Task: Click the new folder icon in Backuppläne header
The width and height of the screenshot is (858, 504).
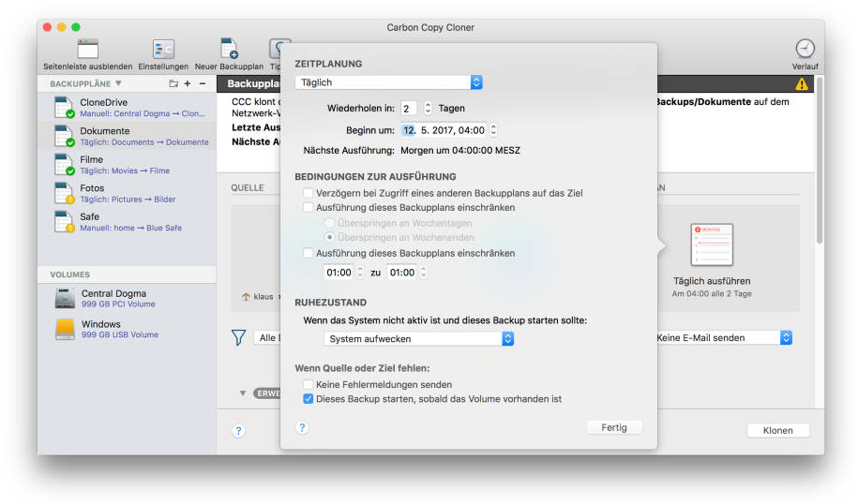Action: pyautogui.click(x=173, y=83)
